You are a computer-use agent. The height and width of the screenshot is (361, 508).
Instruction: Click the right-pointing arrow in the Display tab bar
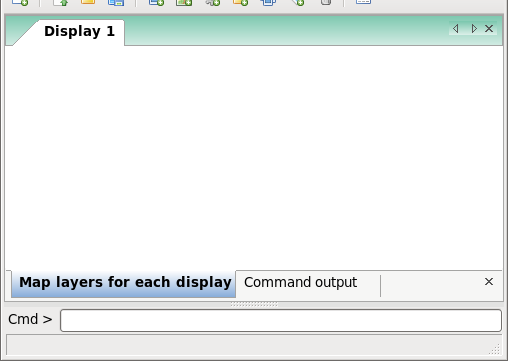[474, 29]
